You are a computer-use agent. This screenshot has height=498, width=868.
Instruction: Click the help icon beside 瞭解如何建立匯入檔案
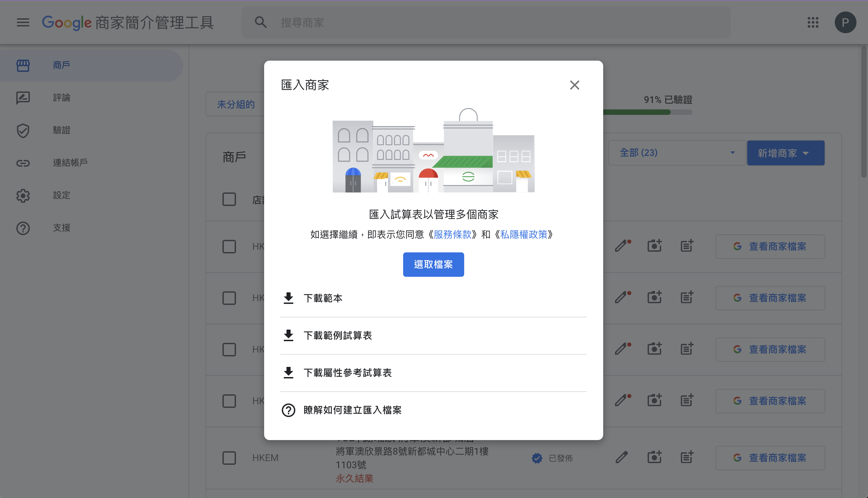[x=289, y=410]
